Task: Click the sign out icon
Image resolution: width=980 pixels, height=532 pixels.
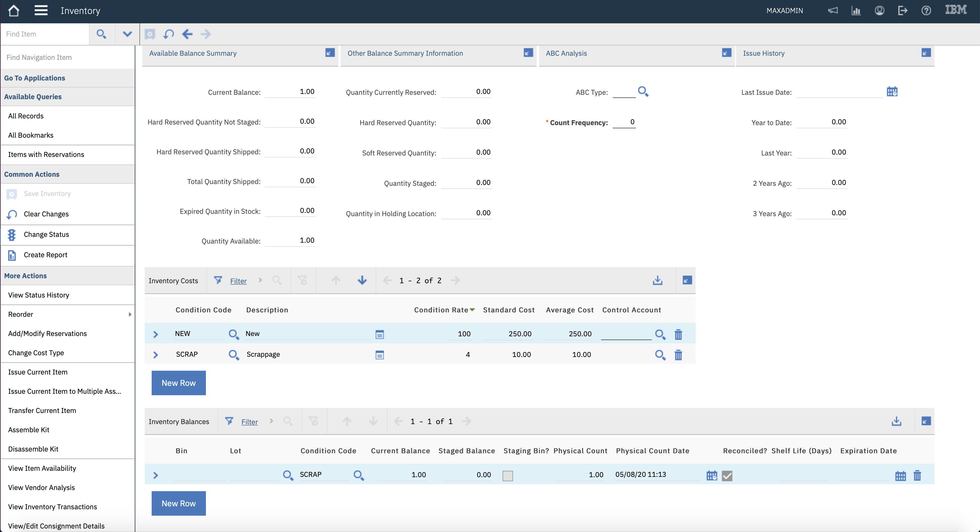Action: tap(902, 11)
